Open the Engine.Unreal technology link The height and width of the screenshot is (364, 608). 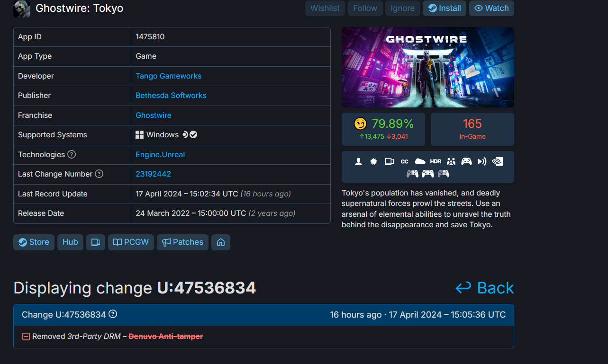click(x=160, y=154)
